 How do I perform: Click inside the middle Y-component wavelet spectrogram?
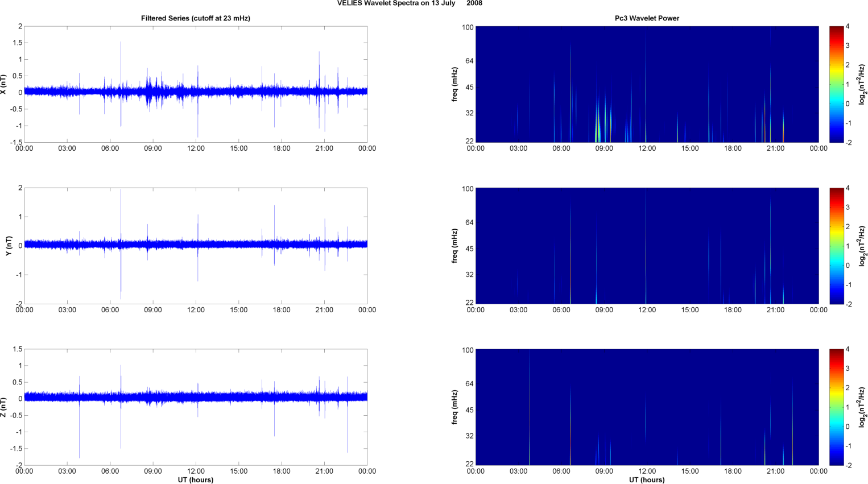click(647, 246)
